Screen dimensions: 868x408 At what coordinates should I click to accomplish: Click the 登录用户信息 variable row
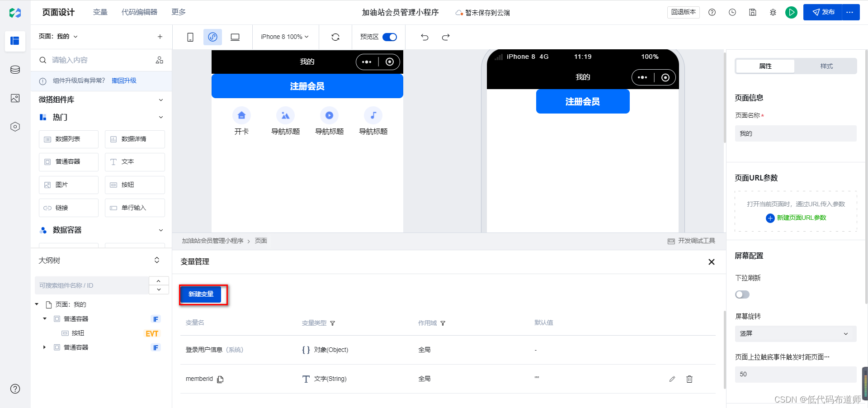coord(448,350)
